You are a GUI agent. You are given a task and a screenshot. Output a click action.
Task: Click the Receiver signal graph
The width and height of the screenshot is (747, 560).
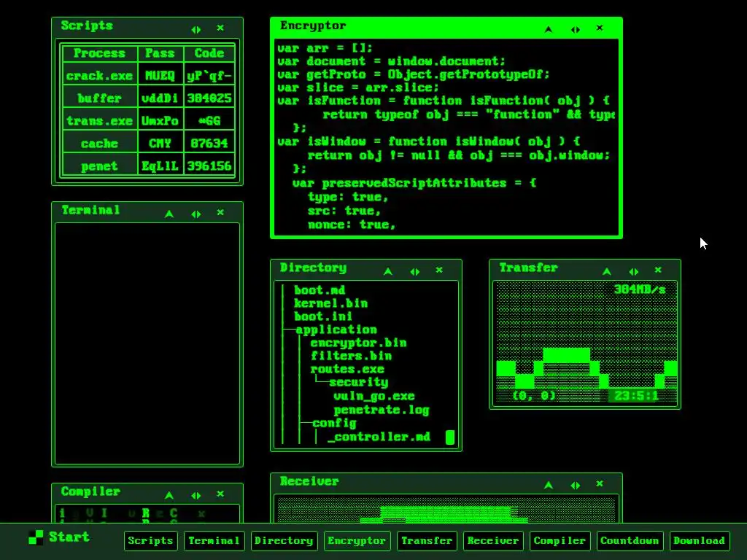click(446, 510)
